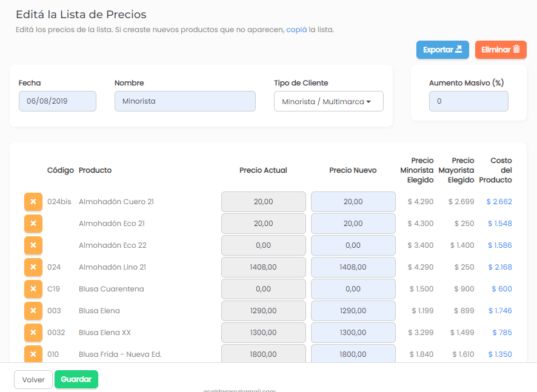Select mayorista price $ 2.699

461,202
